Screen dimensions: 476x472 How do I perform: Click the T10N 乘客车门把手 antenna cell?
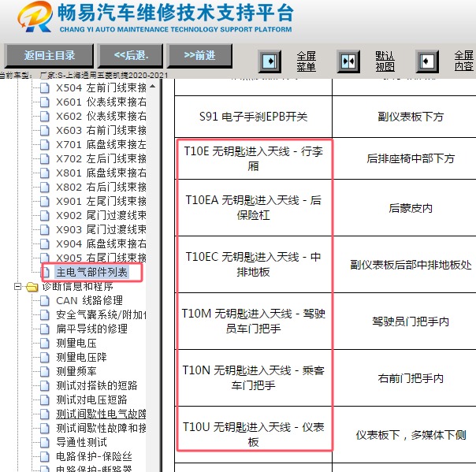tap(253, 378)
